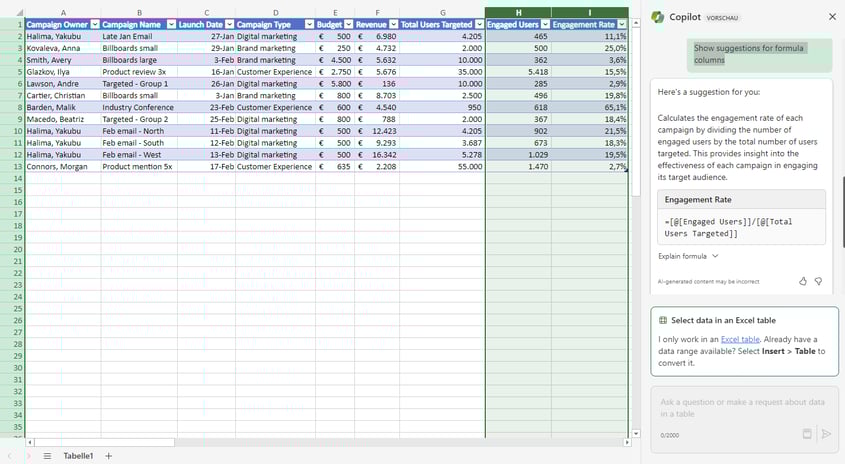Click horizontal scrollbar left arrow
The height and width of the screenshot is (464, 845).
click(30, 442)
